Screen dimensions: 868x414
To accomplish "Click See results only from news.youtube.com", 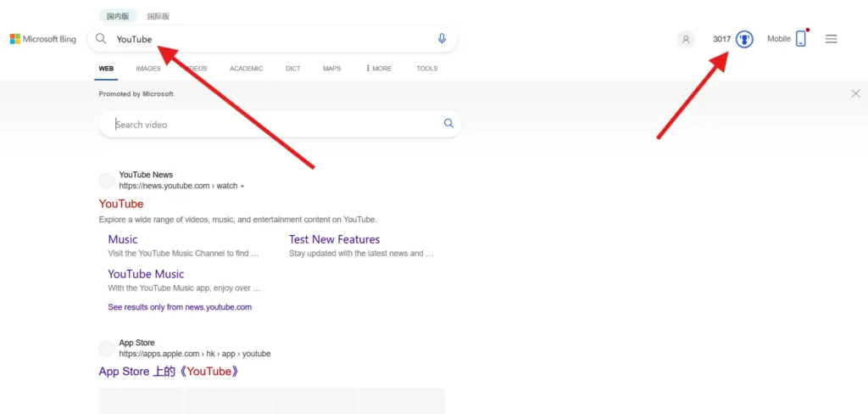I will (180, 306).
